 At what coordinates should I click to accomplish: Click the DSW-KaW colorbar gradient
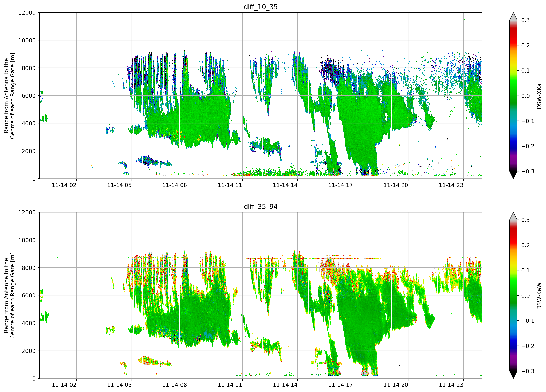coord(513,295)
